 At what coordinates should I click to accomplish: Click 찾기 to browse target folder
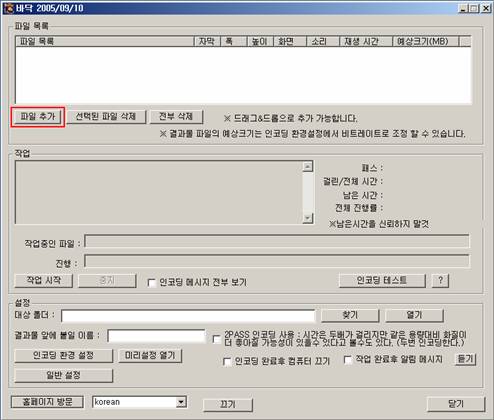tap(350, 315)
